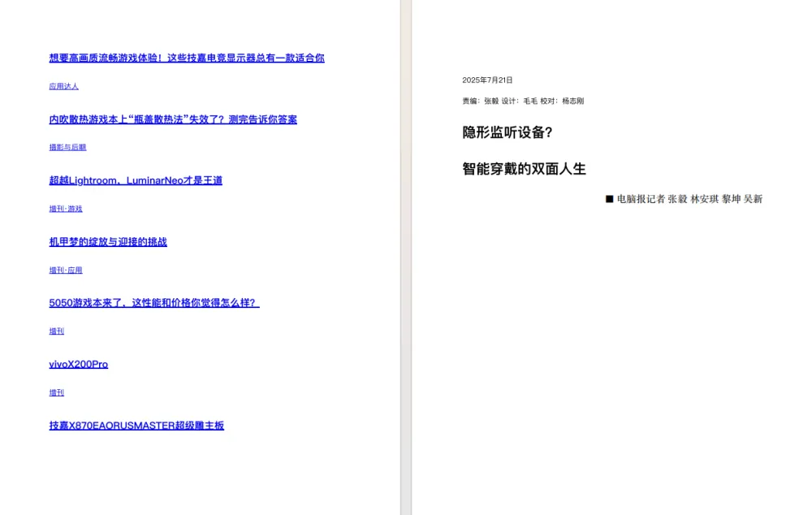This screenshot has height=515, width=812.
Task: Open the 瓶盖散热法 laptop cooling test article
Action: (173, 119)
